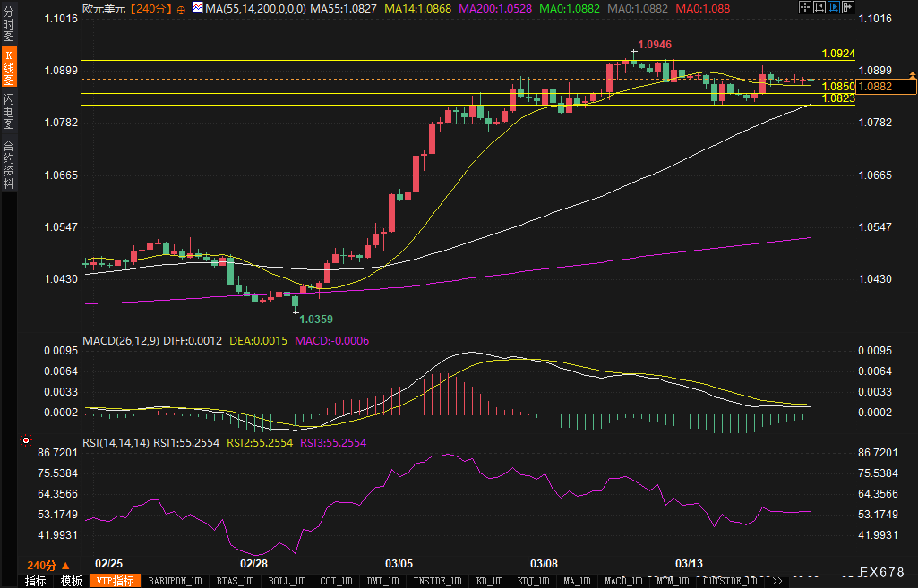
Task: Click the jump-to-chart-start axis icon
Action: 819,8
